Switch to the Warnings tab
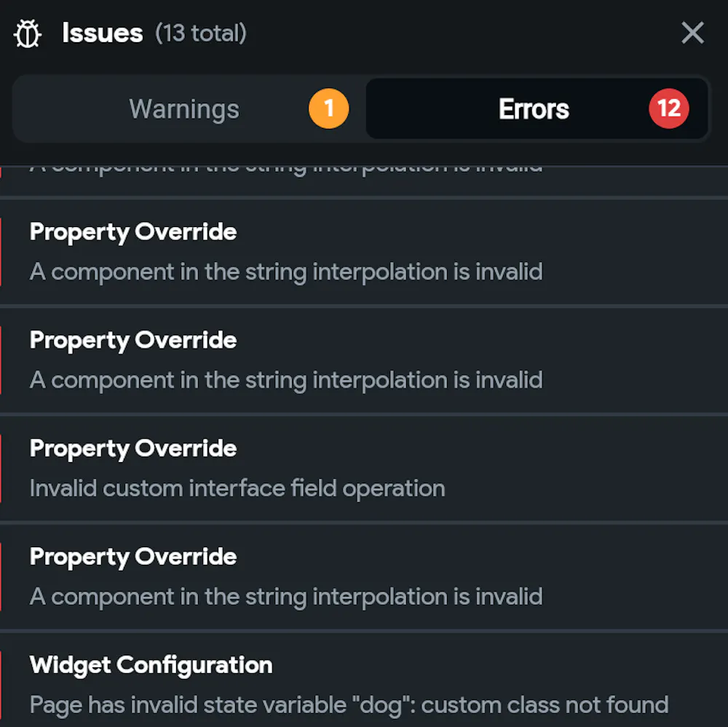The image size is (728, 727). click(x=184, y=109)
